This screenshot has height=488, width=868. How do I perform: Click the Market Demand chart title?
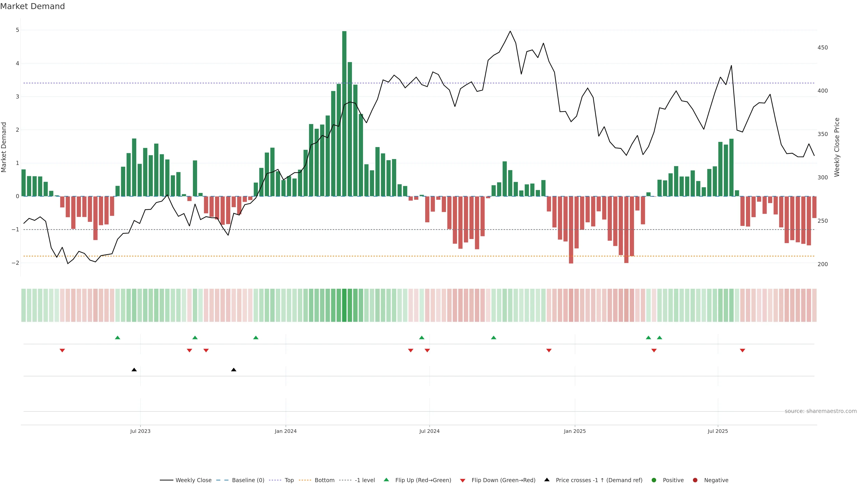[32, 6]
